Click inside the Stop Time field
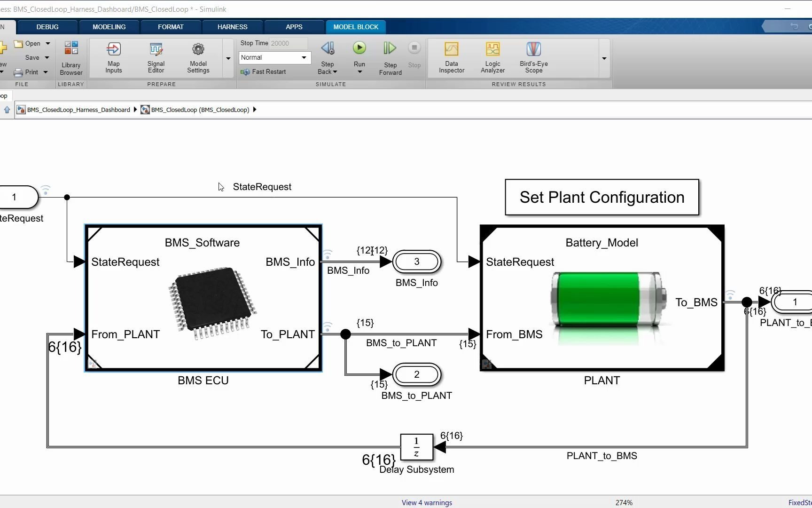 287,43
